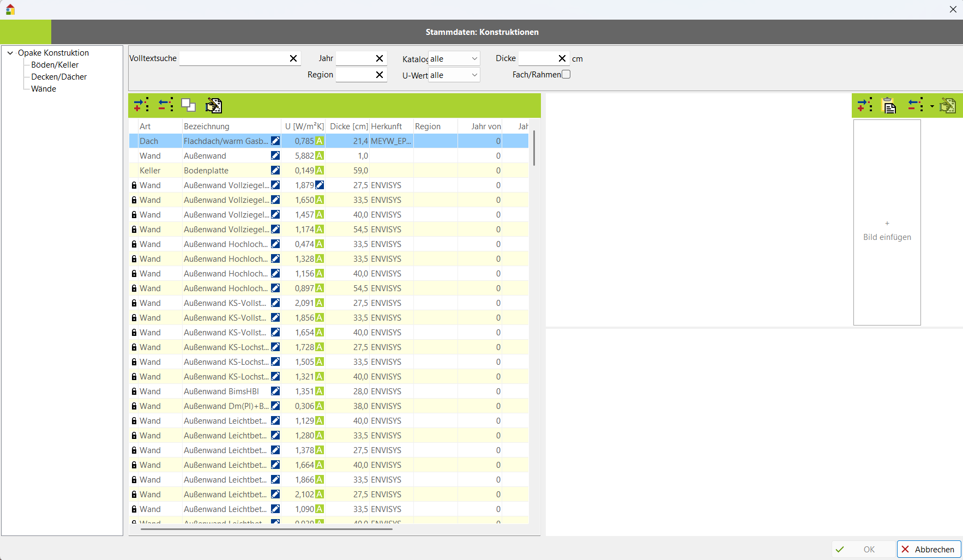Click into the Dicke input field
Image resolution: width=963 pixels, height=560 pixels.
tap(537, 58)
